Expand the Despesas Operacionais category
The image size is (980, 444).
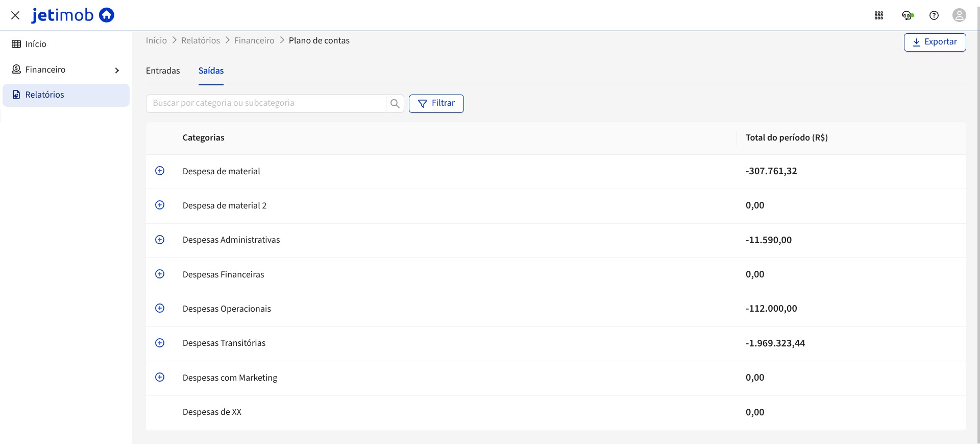(x=160, y=308)
